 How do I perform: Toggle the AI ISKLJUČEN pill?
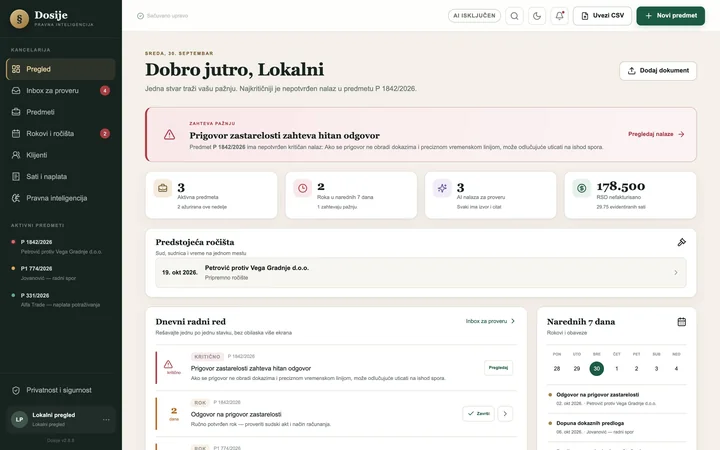[474, 16]
